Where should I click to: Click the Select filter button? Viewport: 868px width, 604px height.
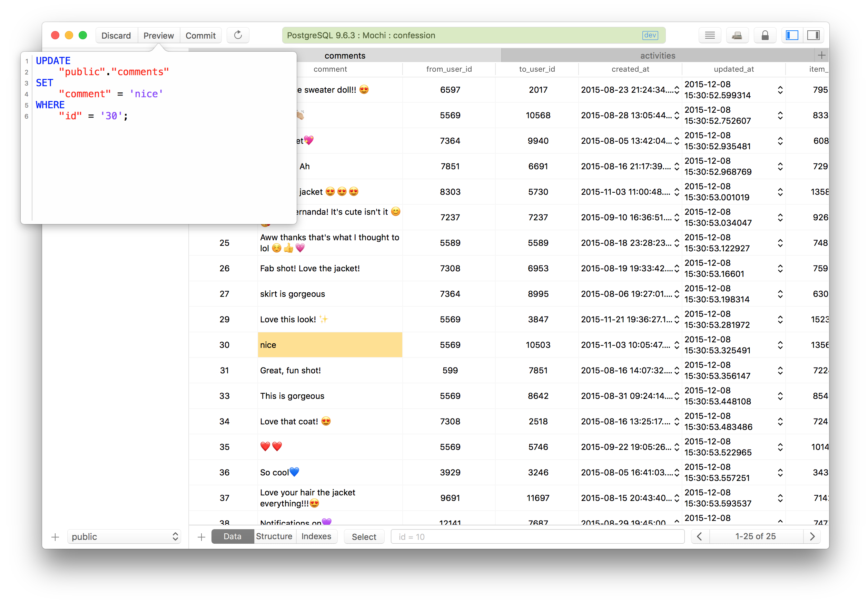pyautogui.click(x=364, y=537)
